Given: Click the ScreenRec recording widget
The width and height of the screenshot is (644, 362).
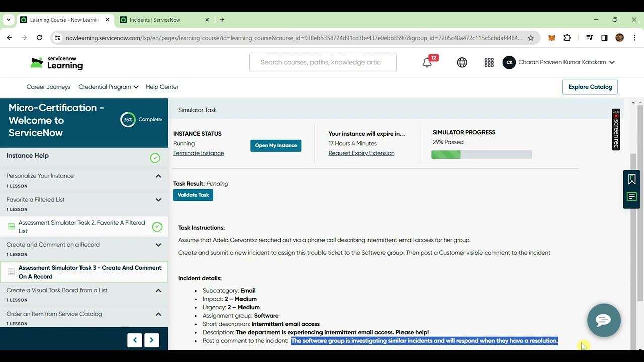Looking at the screenshot, I should point(616,129).
